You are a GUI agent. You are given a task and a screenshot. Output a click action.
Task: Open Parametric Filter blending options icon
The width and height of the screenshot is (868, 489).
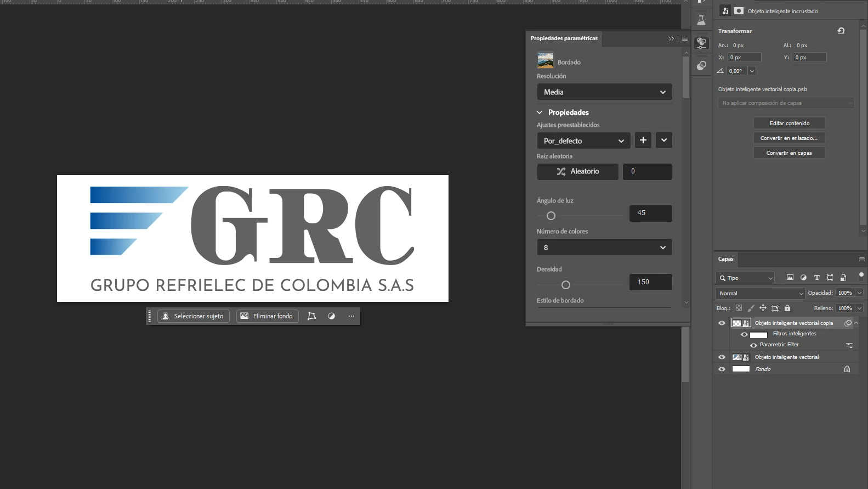click(x=849, y=345)
